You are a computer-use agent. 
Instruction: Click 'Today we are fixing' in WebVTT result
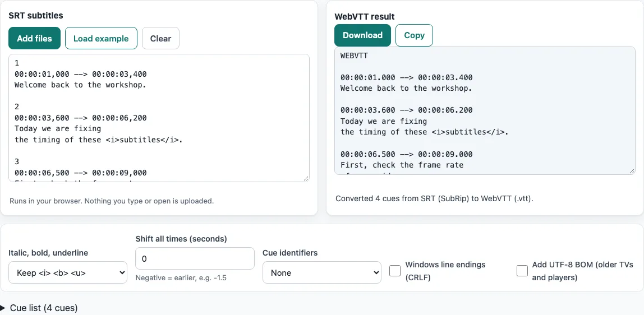(x=384, y=122)
